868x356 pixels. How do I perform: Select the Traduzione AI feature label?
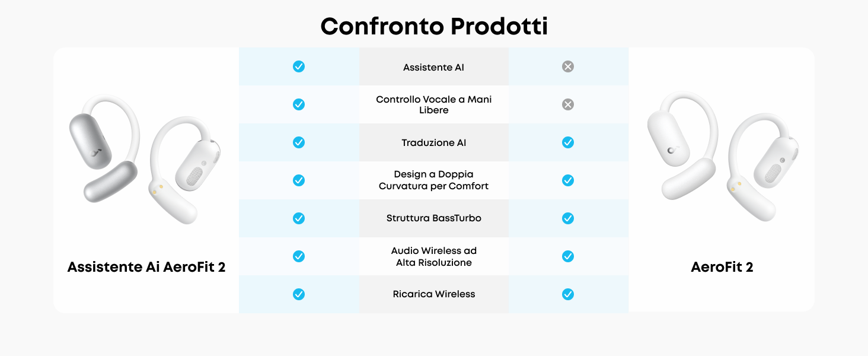(433, 143)
